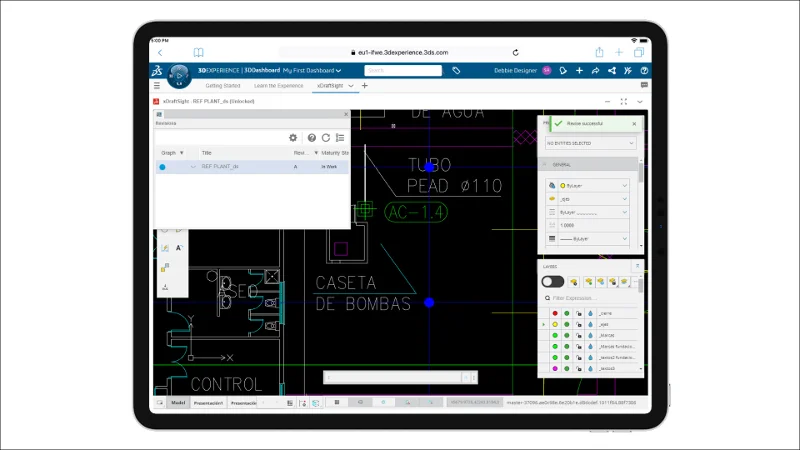This screenshot has width=800, height=450.
Task: Toggle visibility of _cierre layer
Action: [x=566, y=313]
